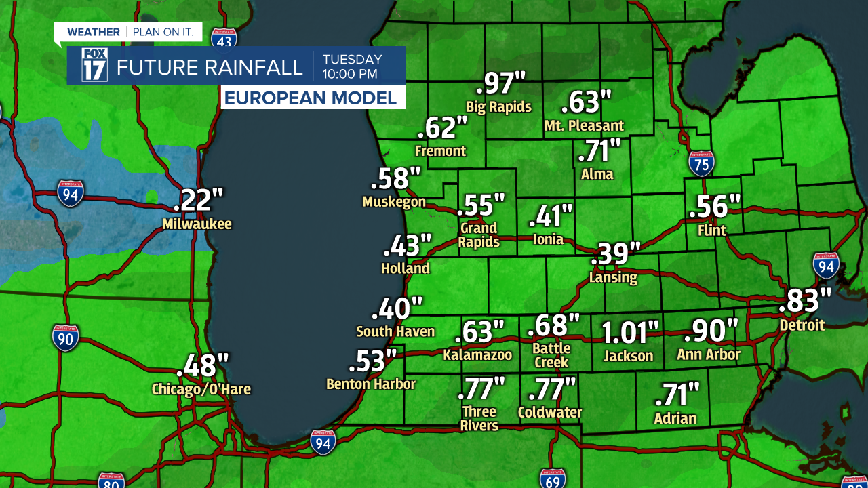Click the FOX 17 station logo

tap(94, 66)
